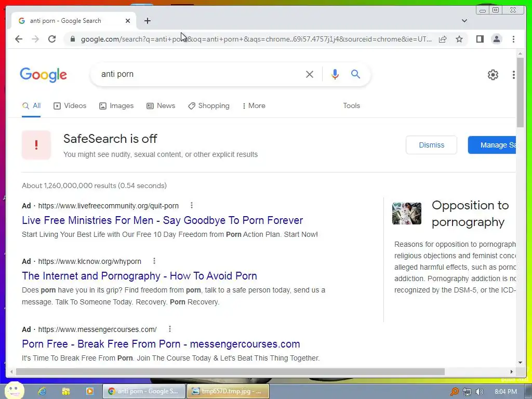Go back with the browser back arrow

(x=19, y=39)
